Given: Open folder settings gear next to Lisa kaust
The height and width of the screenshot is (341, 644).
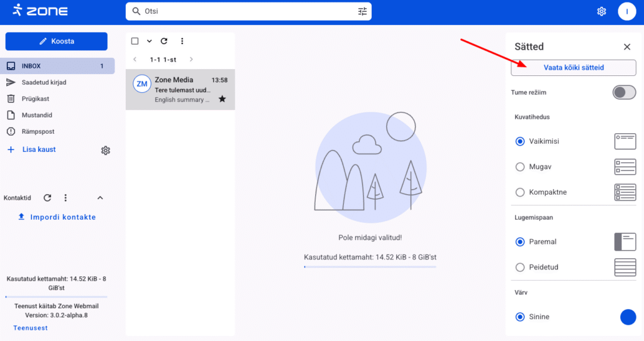Looking at the screenshot, I should pyautogui.click(x=106, y=150).
